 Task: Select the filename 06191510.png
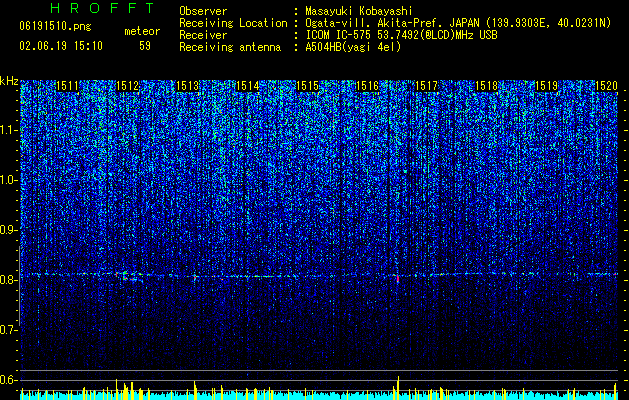55,27
